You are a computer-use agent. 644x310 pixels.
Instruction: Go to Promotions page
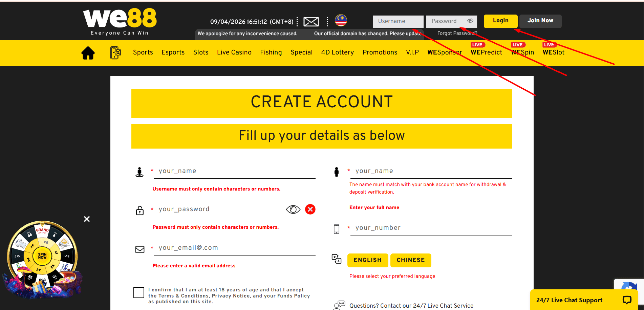[380, 52]
